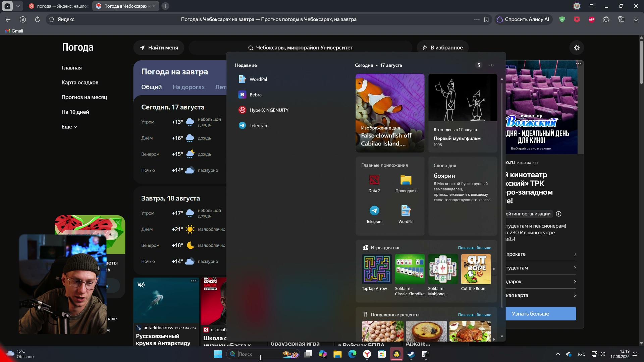The height and width of the screenshot is (362, 644).
Task: Open Telegram under Главные приложения
Action: (374, 215)
